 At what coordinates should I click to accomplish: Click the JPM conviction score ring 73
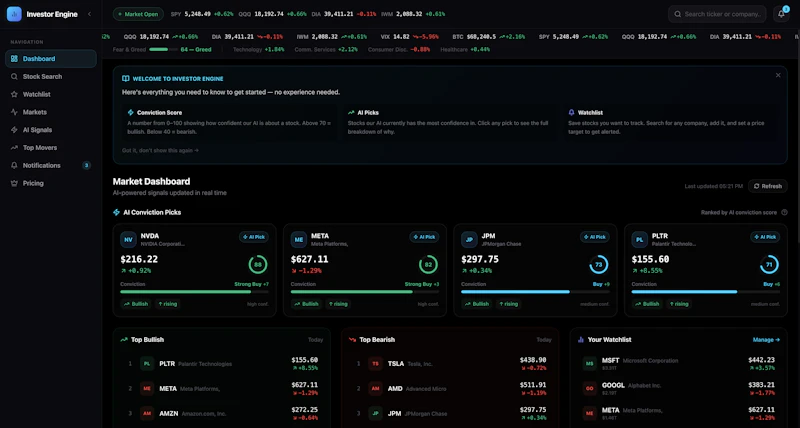598,265
